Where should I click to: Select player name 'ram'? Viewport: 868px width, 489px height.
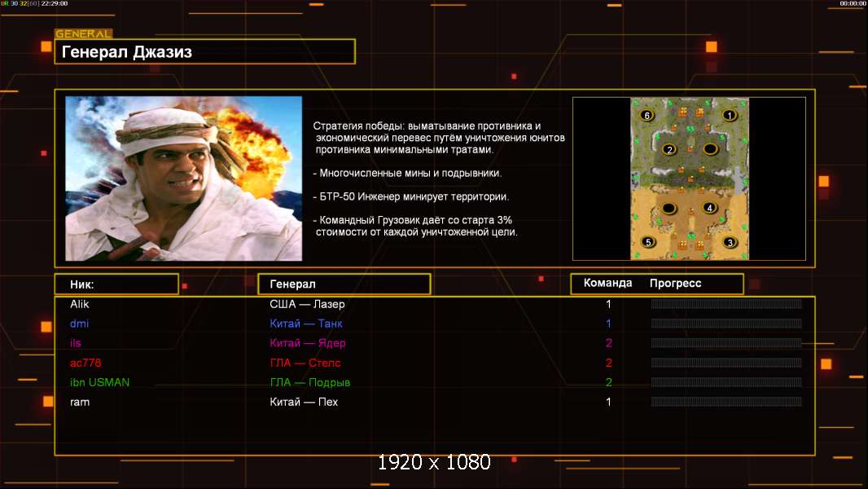pyautogui.click(x=80, y=402)
